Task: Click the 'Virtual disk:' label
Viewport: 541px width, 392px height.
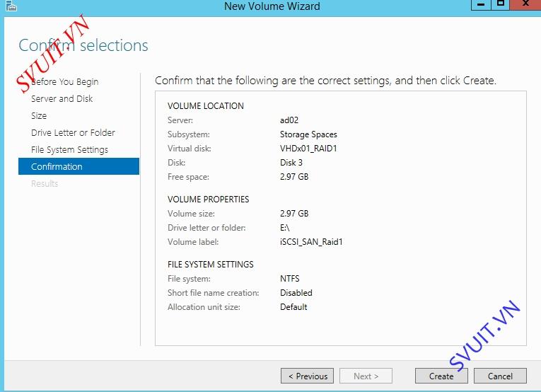Action: coord(190,149)
